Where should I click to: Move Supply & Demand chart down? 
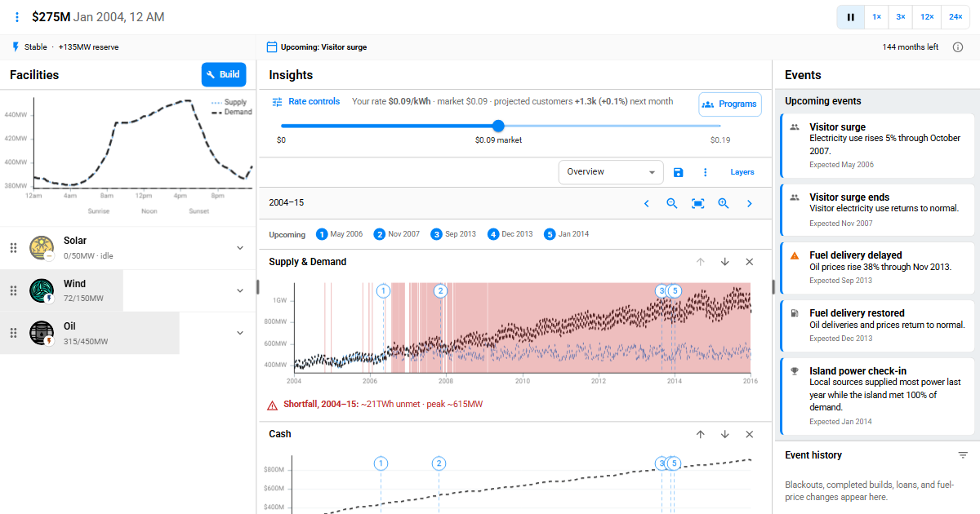point(724,262)
